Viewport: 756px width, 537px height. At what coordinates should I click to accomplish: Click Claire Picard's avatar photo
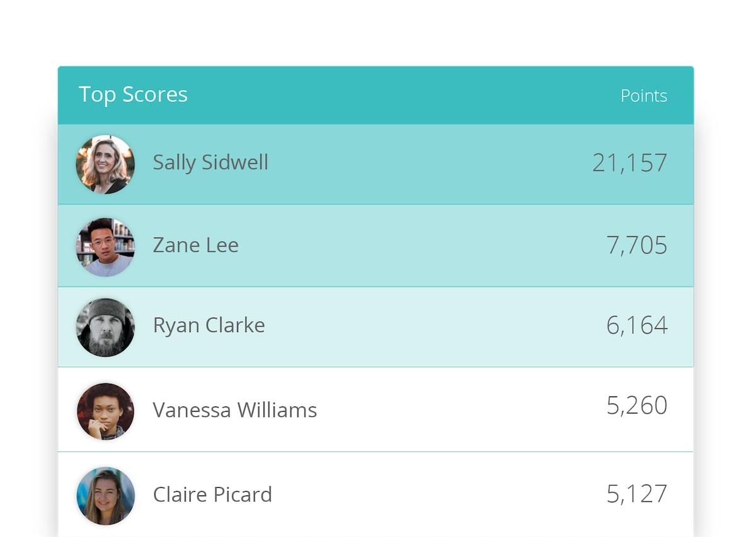click(x=105, y=495)
